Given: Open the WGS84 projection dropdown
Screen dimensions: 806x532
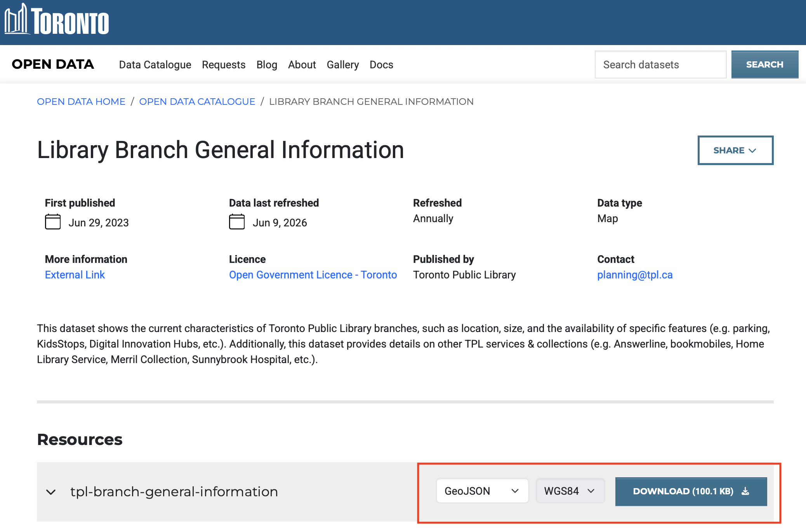Looking at the screenshot, I should tap(570, 491).
